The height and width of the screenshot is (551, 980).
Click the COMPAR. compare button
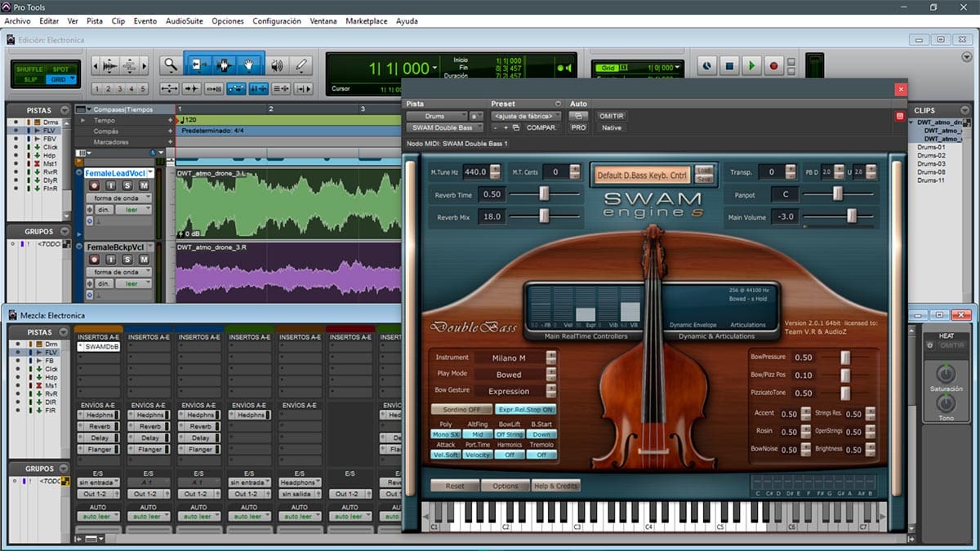pos(542,128)
